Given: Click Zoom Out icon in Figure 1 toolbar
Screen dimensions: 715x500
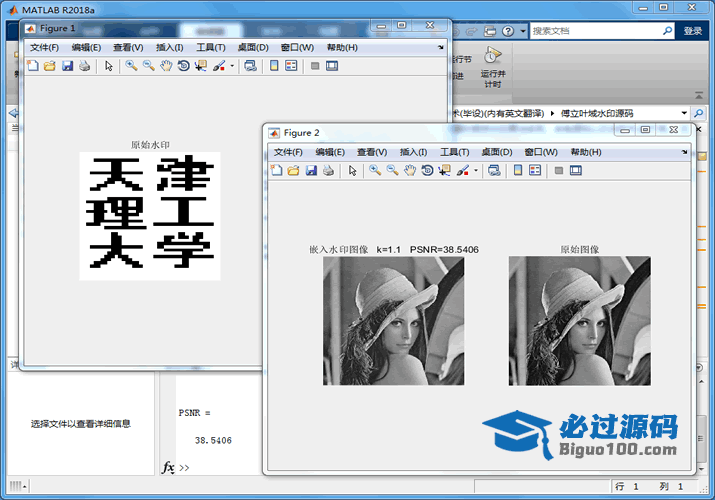Looking at the screenshot, I should pos(148,66).
